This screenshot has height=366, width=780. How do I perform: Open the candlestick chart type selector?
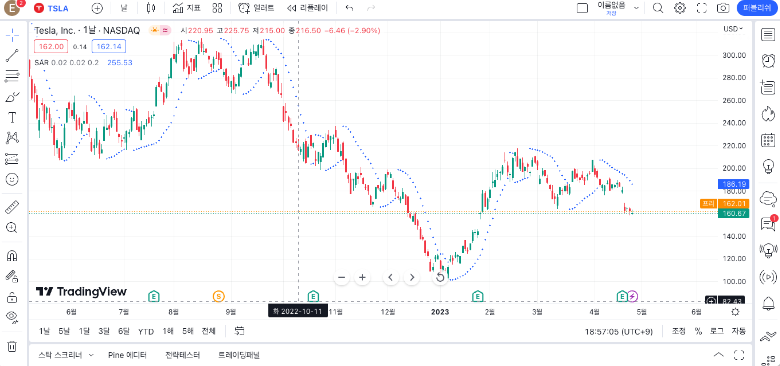pyautogui.click(x=151, y=8)
